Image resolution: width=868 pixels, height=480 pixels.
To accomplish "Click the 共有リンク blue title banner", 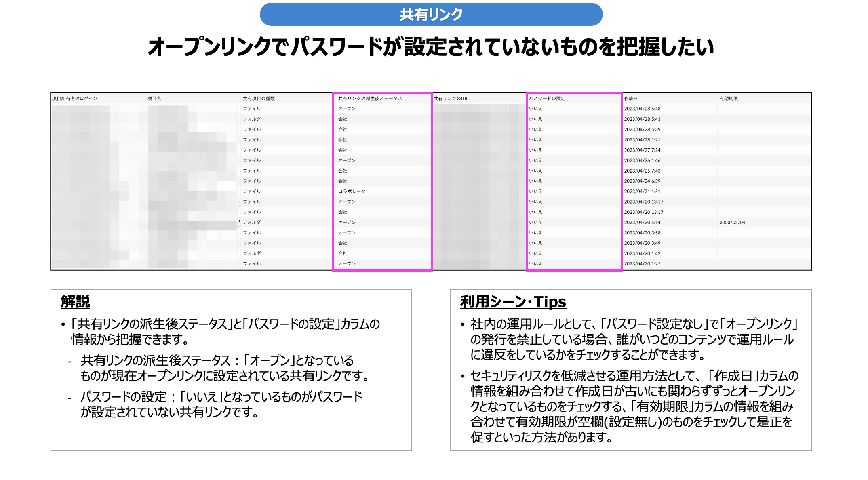I will pos(431,15).
